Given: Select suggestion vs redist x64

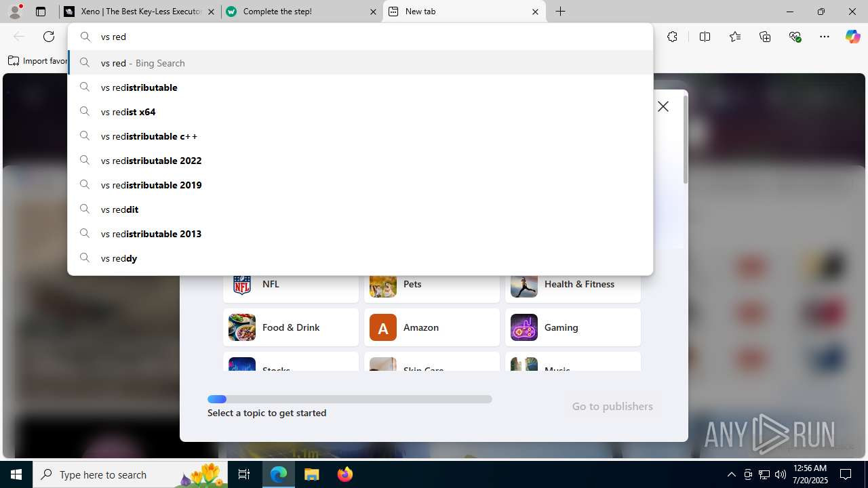Looking at the screenshot, I should tap(360, 112).
